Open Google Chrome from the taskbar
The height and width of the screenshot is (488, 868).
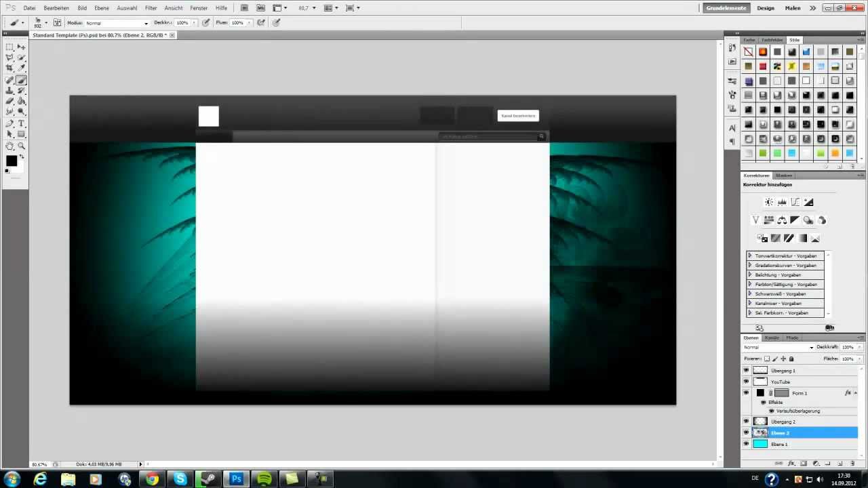(x=152, y=479)
